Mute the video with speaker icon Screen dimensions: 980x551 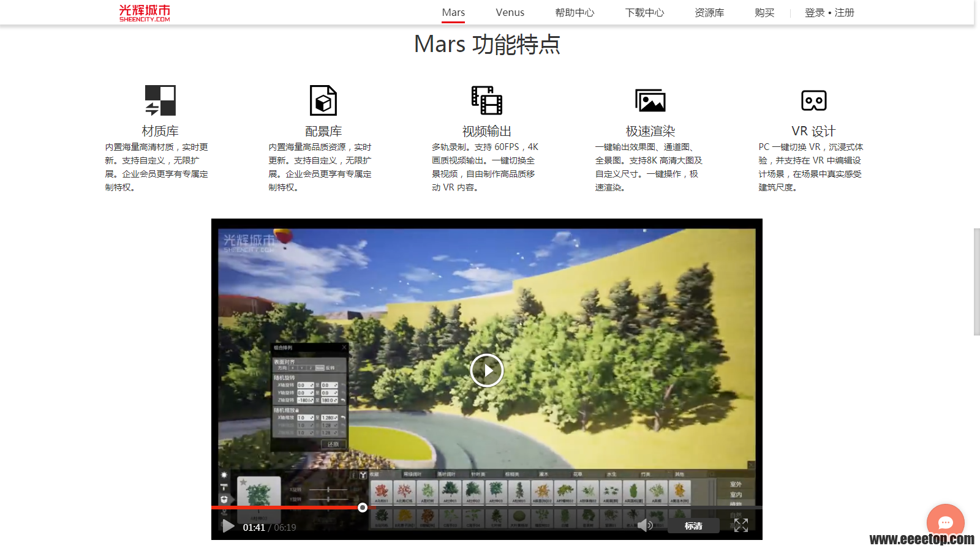(x=644, y=525)
